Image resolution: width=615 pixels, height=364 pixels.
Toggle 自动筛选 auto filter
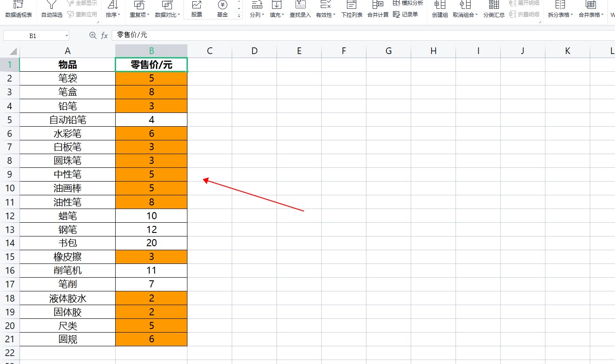[52, 8]
